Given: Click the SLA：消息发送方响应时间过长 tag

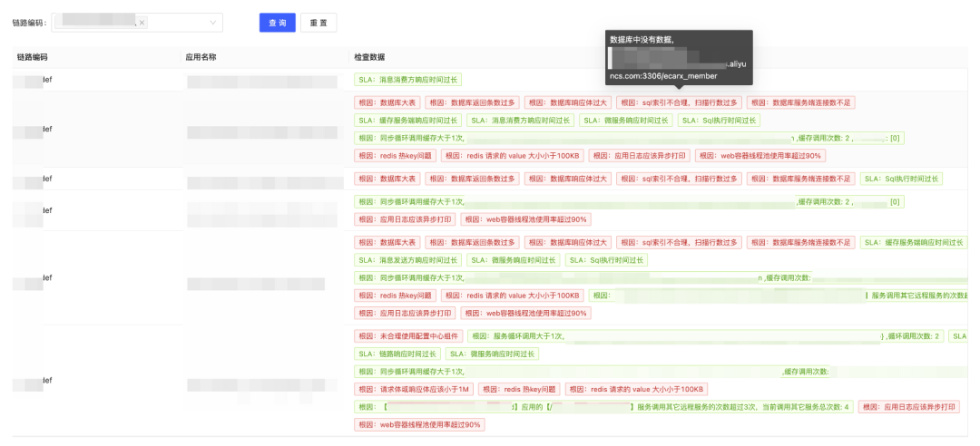Looking at the screenshot, I should [407, 260].
